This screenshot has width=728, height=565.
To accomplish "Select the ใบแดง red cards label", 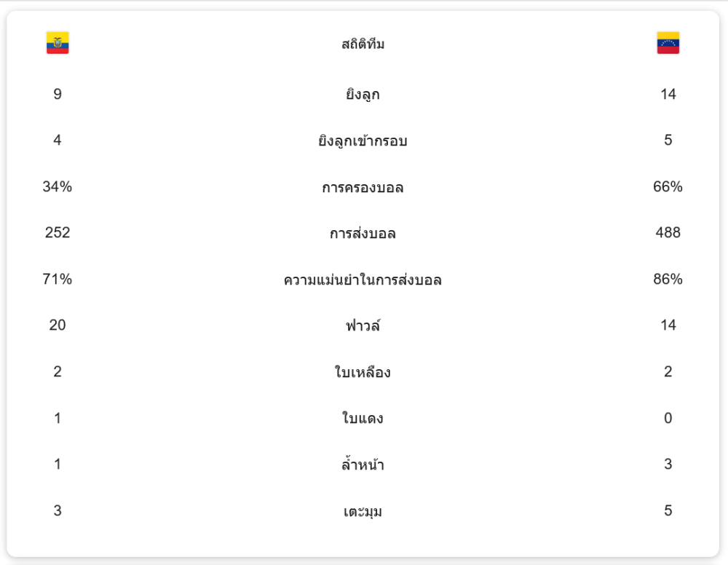I will pyautogui.click(x=363, y=419).
